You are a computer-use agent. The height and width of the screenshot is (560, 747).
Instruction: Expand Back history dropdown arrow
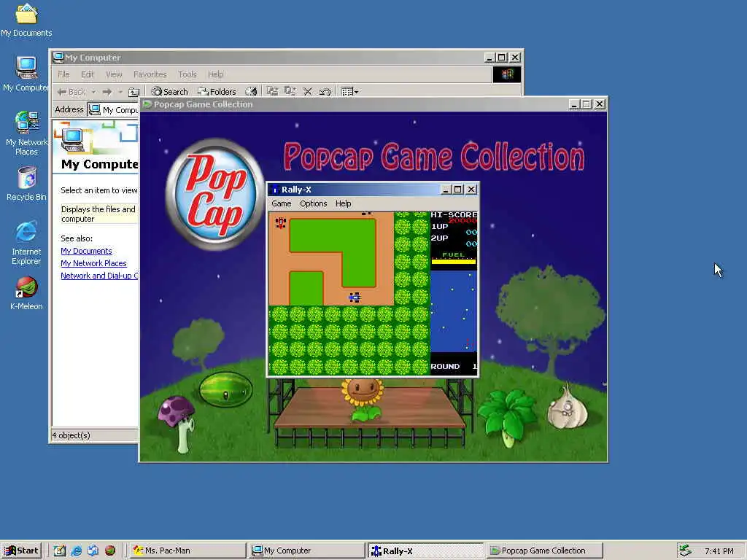(94, 91)
